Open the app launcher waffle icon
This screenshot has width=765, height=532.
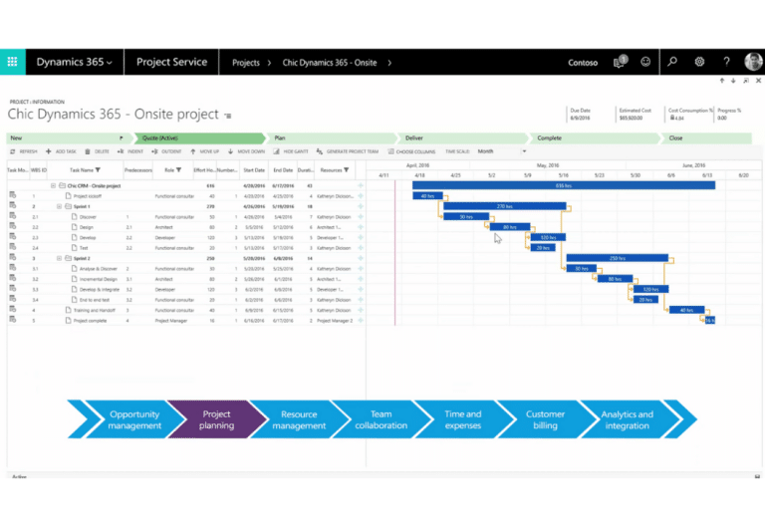tap(12, 62)
